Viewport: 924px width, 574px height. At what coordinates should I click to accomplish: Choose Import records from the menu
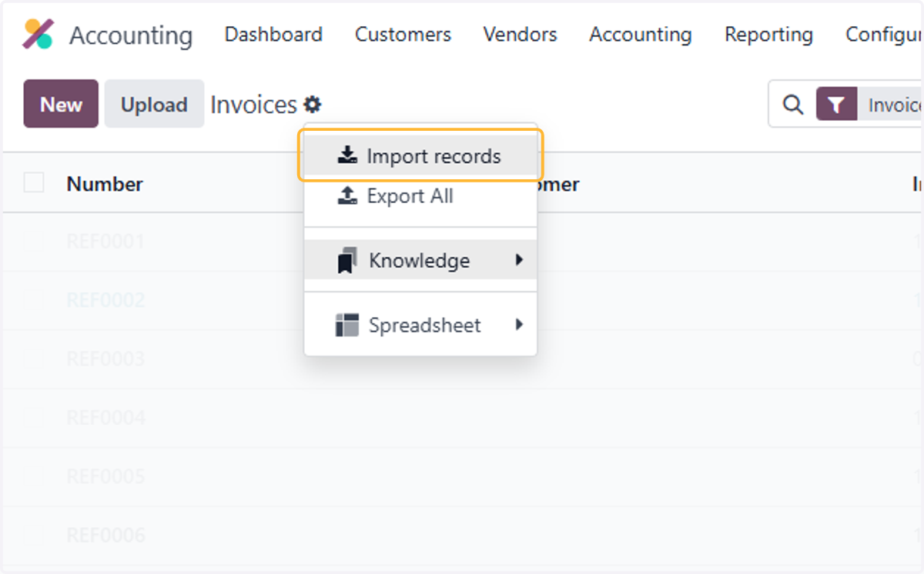[x=420, y=156]
